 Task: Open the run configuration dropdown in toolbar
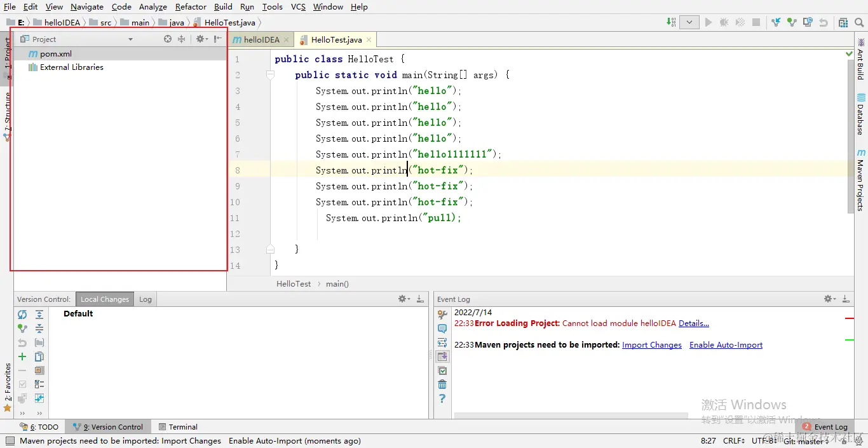tap(689, 22)
